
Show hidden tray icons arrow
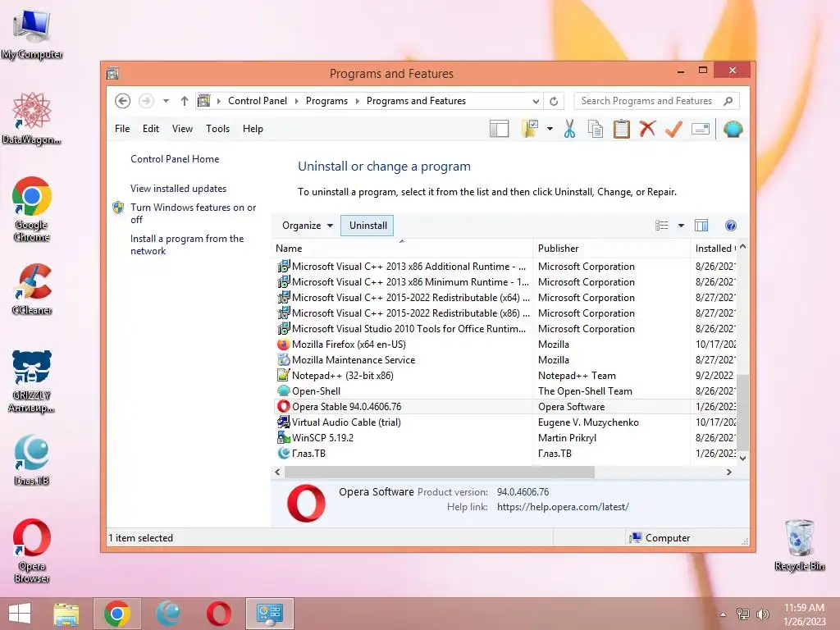click(724, 614)
